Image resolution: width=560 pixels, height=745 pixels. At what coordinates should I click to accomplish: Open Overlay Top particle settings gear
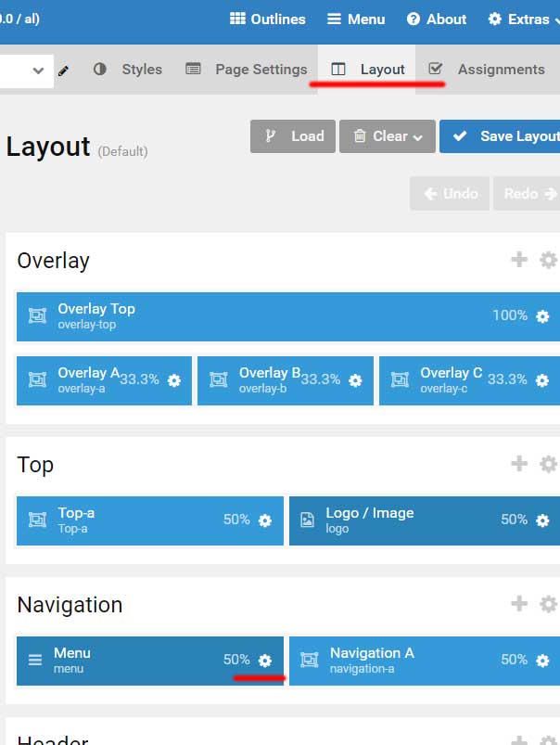(542, 316)
